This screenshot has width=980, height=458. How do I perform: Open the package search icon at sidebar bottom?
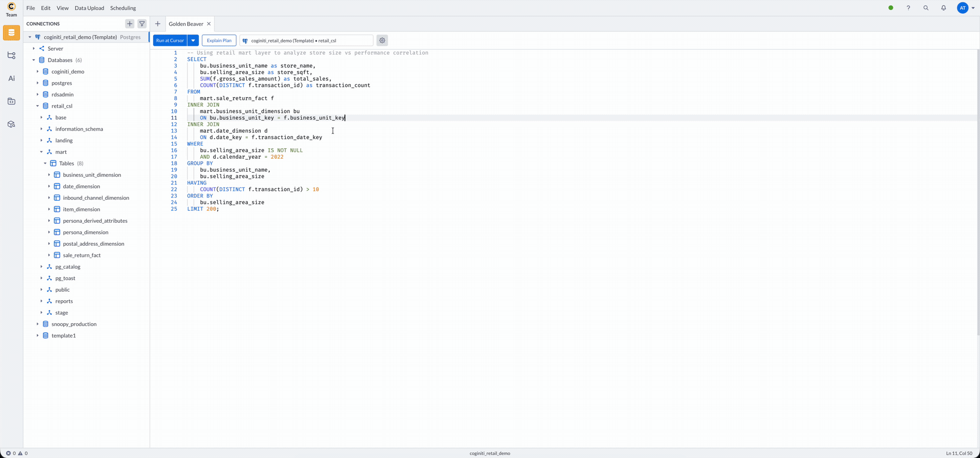[x=11, y=124]
